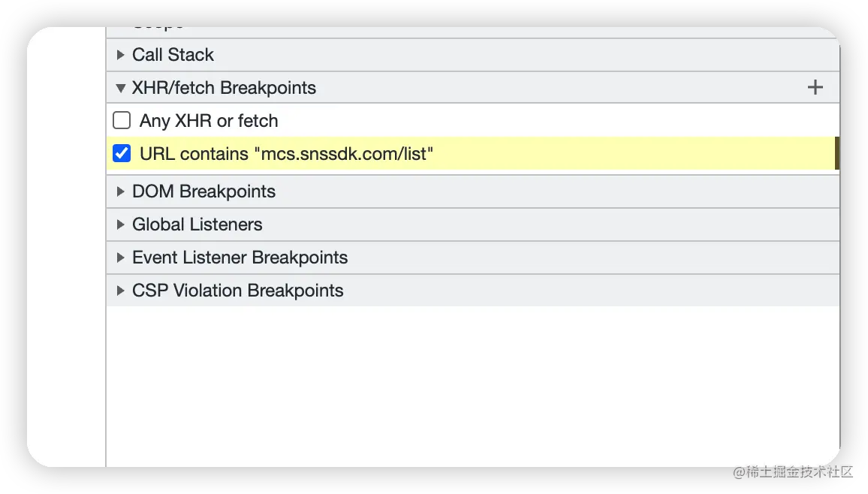Click the partially visible Scope header
The image size is (868, 494).
(158, 30)
